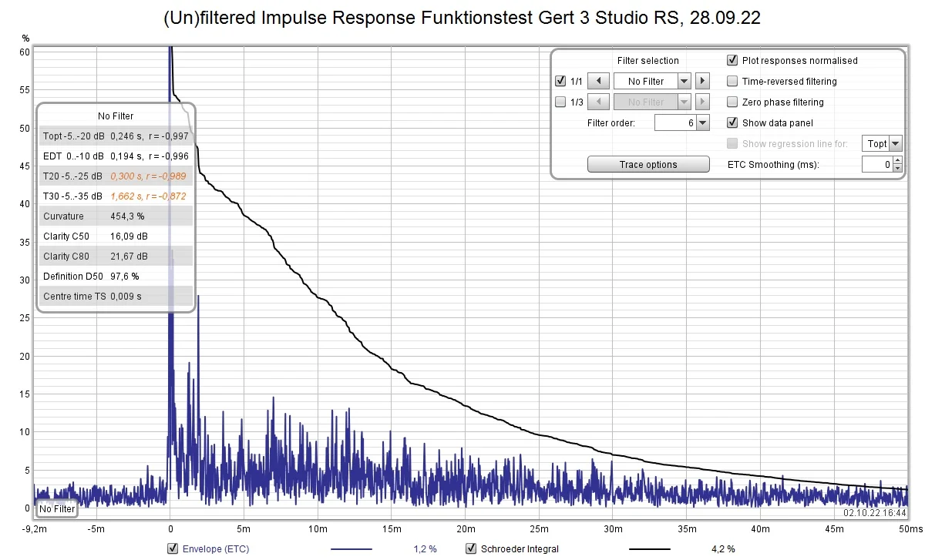925x560 pixels.
Task: Enable Zero phase filtering
Action: (x=732, y=102)
